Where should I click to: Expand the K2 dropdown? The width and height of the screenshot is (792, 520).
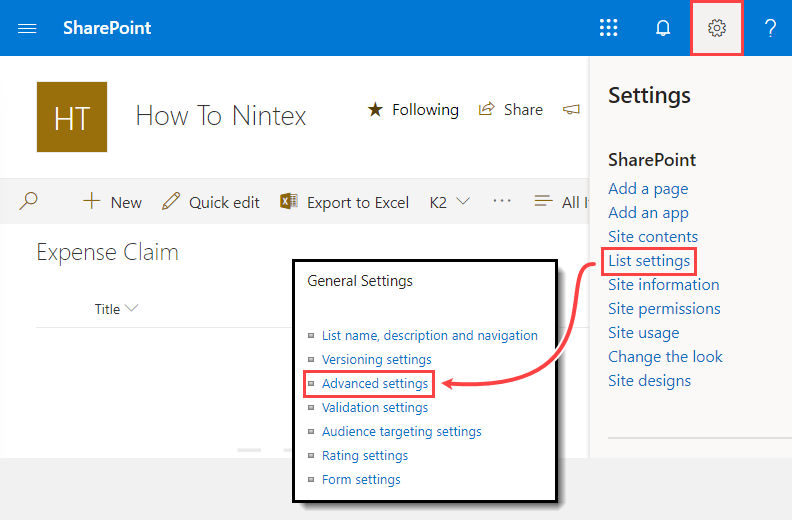pyautogui.click(x=450, y=202)
